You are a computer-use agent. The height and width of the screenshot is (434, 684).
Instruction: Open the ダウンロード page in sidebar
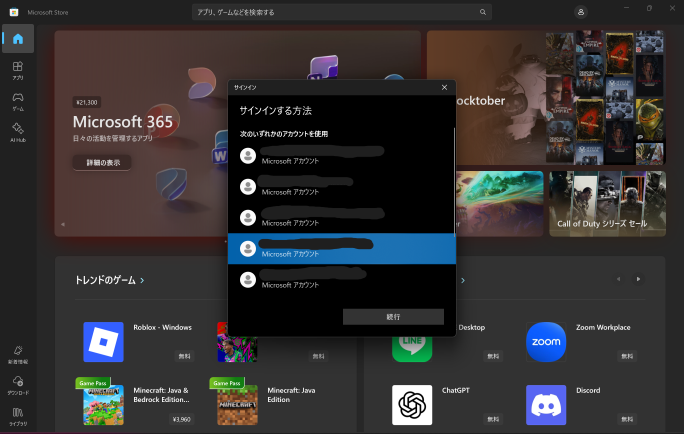point(17,383)
